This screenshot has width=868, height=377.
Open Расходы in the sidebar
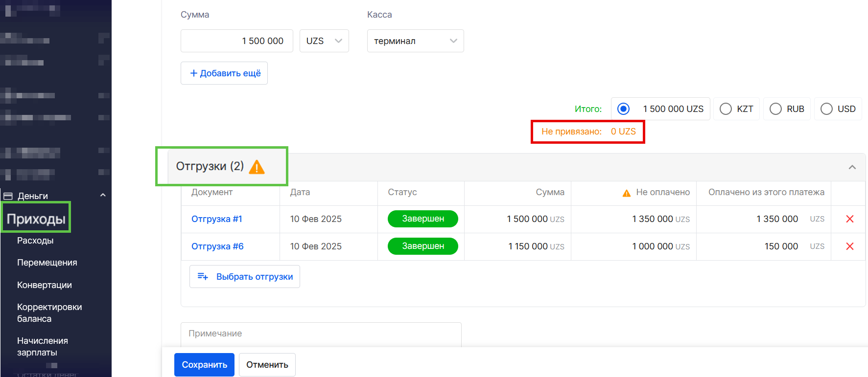coord(35,241)
